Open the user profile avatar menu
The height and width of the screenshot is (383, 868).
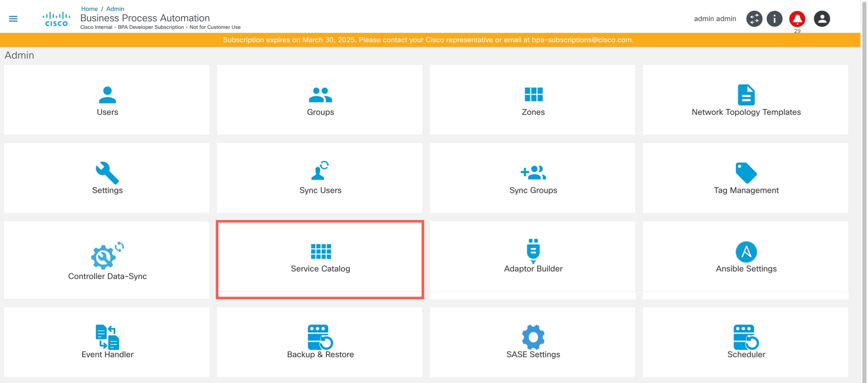tap(822, 19)
